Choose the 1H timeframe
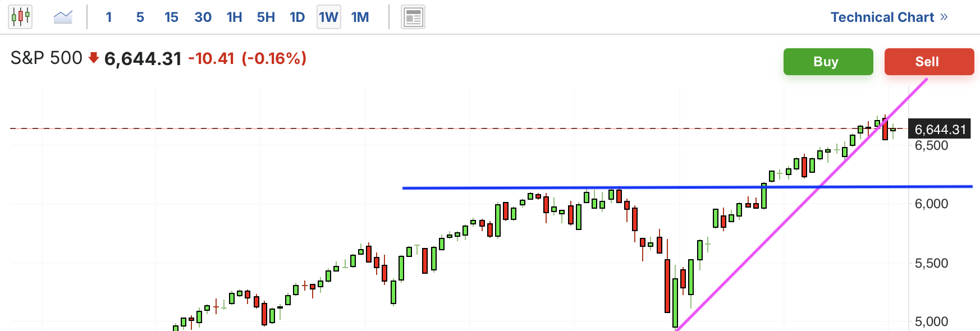980x331 pixels. [x=234, y=17]
